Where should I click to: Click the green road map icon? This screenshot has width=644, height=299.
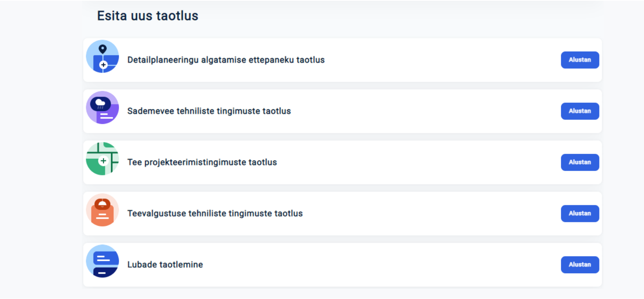103,159
